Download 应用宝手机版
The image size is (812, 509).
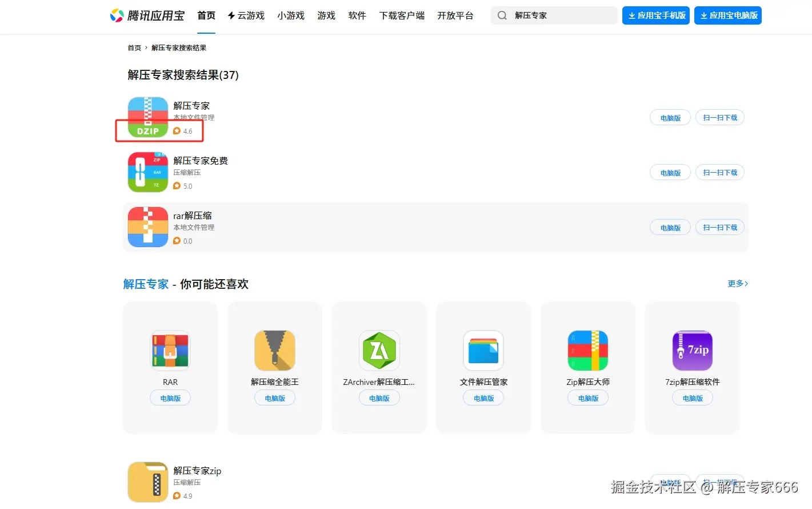(x=656, y=15)
